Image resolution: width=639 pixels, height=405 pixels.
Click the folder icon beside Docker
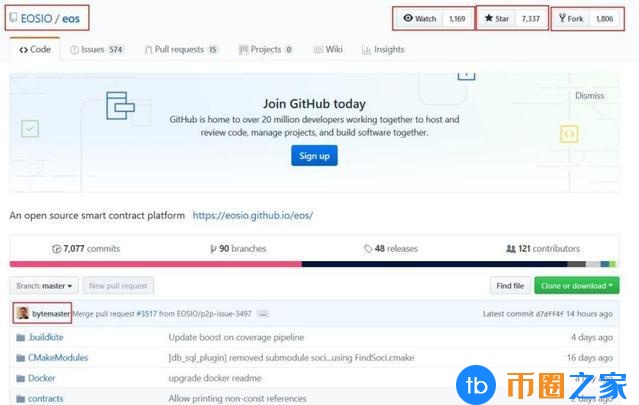21,379
